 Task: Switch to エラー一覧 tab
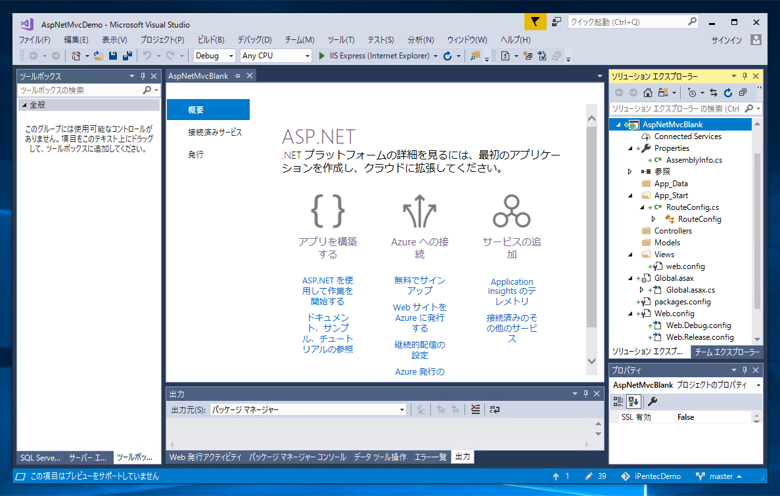430,457
